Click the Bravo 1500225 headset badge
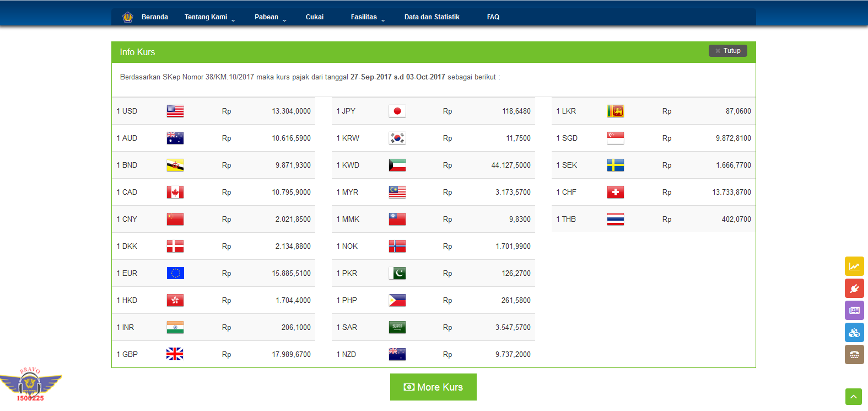The image size is (868, 411). coord(30,385)
